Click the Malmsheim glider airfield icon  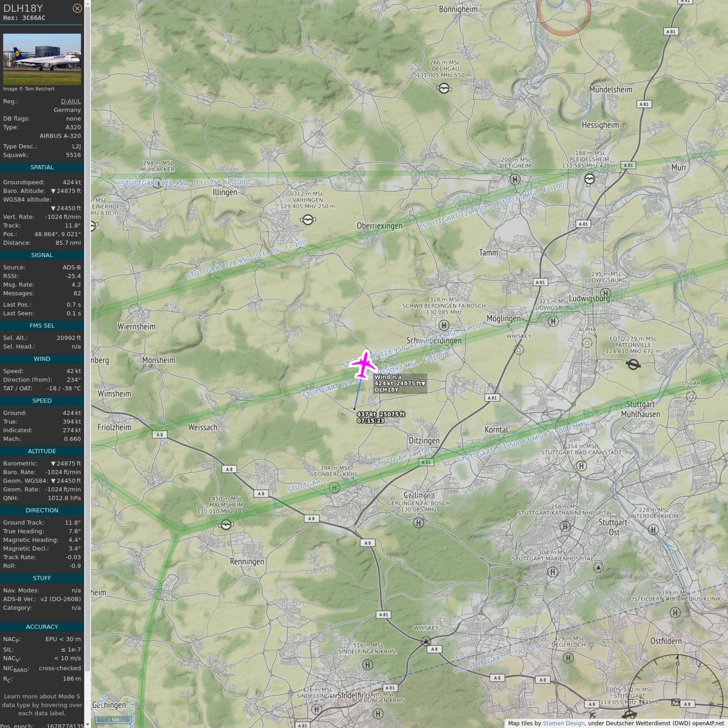(226, 525)
